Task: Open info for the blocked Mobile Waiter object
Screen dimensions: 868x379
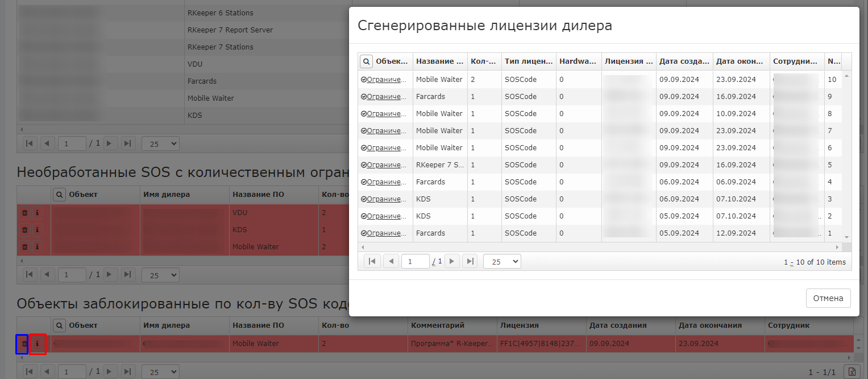Action: (38, 344)
